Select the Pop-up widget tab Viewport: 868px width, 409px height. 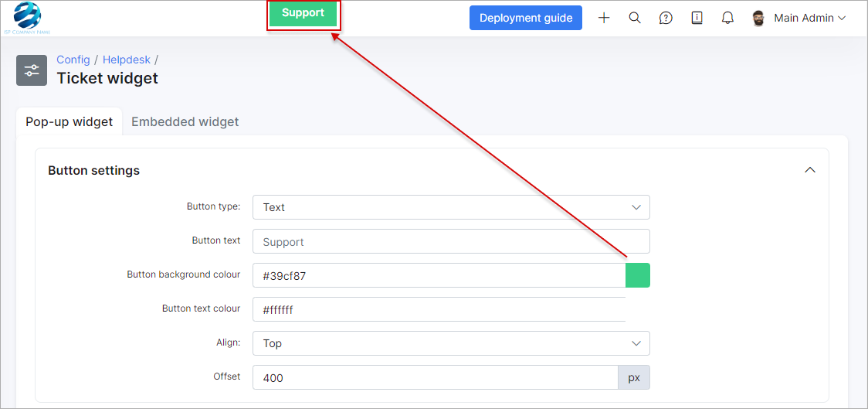70,121
